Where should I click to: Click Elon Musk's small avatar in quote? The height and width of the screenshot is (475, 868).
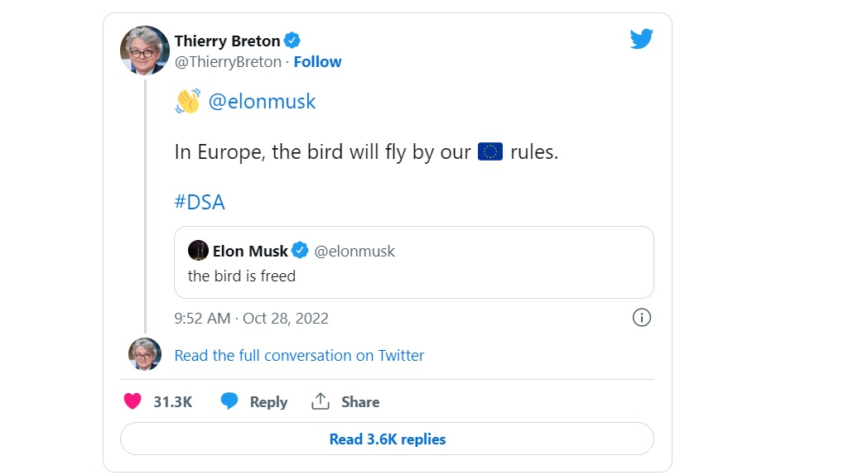coord(198,251)
